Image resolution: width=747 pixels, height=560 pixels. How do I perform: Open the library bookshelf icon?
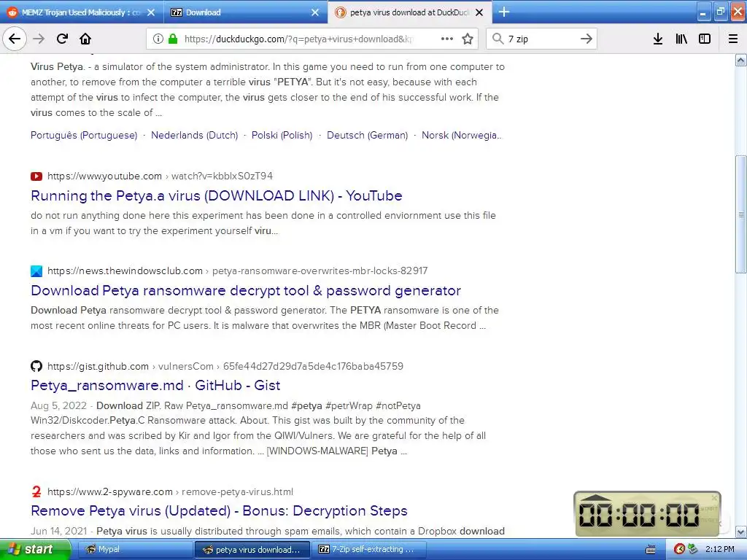pyautogui.click(x=681, y=39)
